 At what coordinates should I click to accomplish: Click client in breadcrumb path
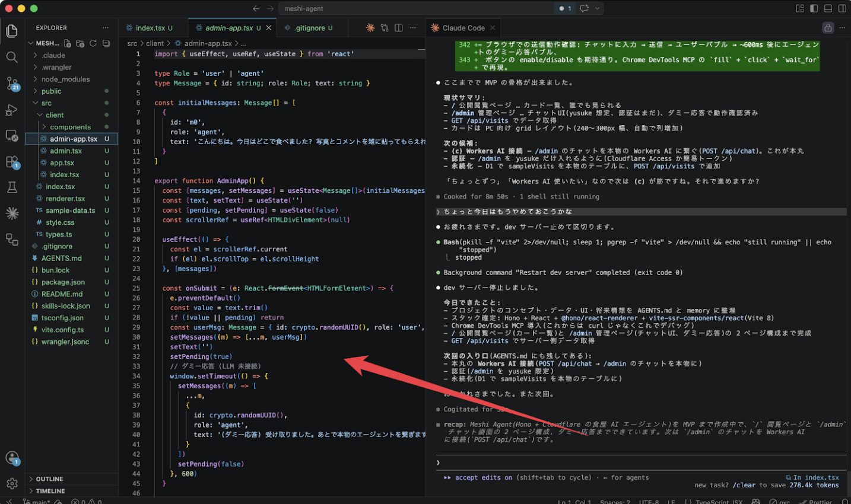pyautogui.click(x=155, y=43)
